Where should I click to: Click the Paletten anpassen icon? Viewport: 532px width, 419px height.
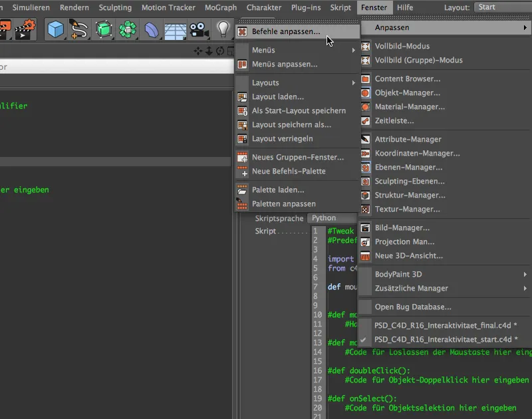tap(242, 204)
